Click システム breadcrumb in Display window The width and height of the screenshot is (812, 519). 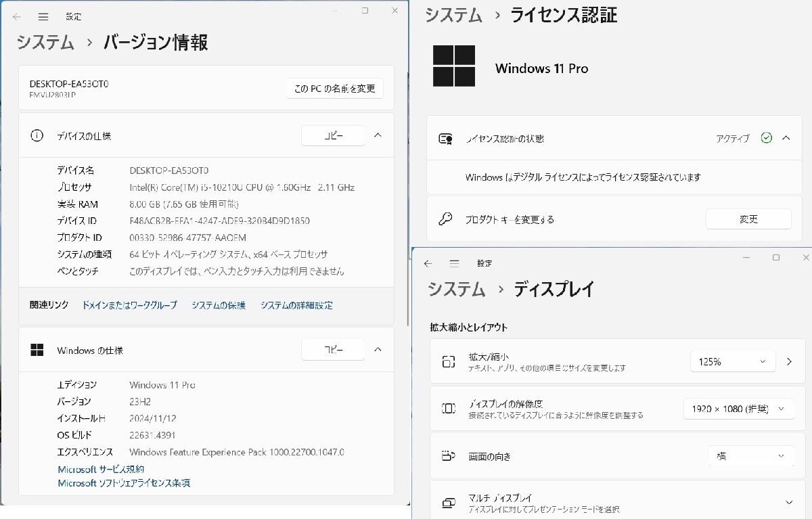tap(457, 289)
